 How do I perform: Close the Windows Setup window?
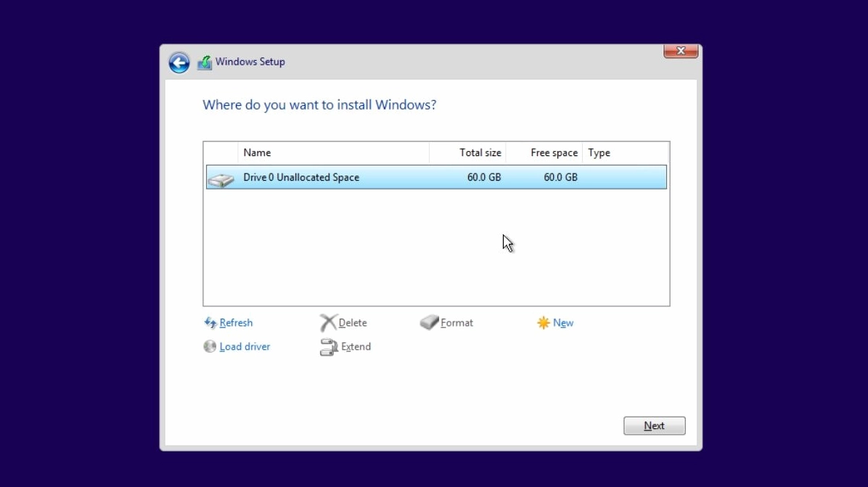[x=681, y=51]
